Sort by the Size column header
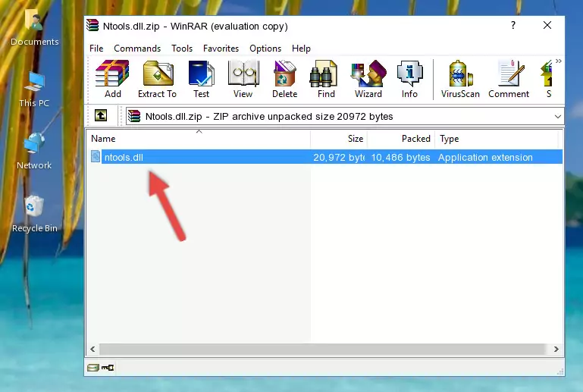Viewport: 583px width, 392px height. pos(339,139)
